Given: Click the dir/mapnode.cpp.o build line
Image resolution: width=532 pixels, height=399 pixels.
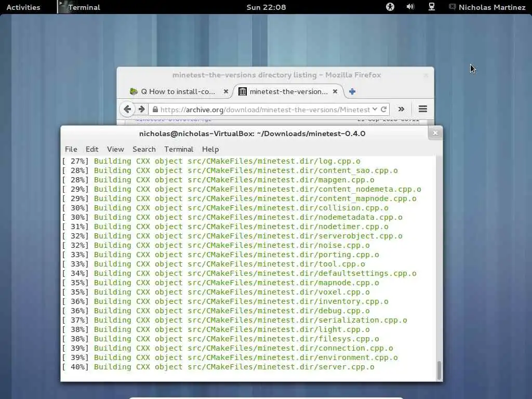Looking at the screenshot, I should point(220,283).
